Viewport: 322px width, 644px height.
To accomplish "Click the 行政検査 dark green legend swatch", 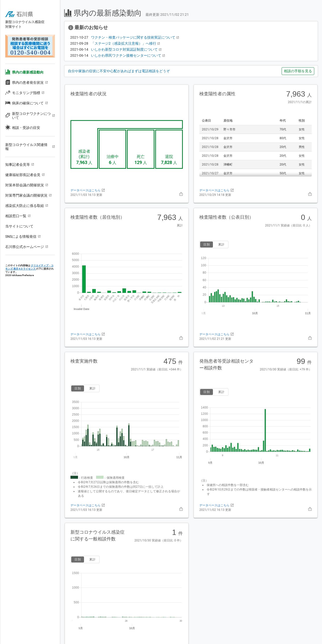I will (74, 477).
